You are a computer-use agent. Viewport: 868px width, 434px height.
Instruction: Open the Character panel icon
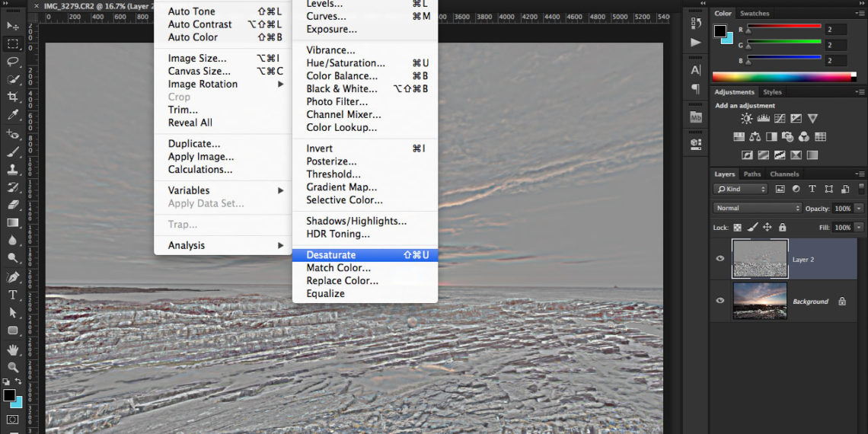pyautogui.click(x=696, y=70)
